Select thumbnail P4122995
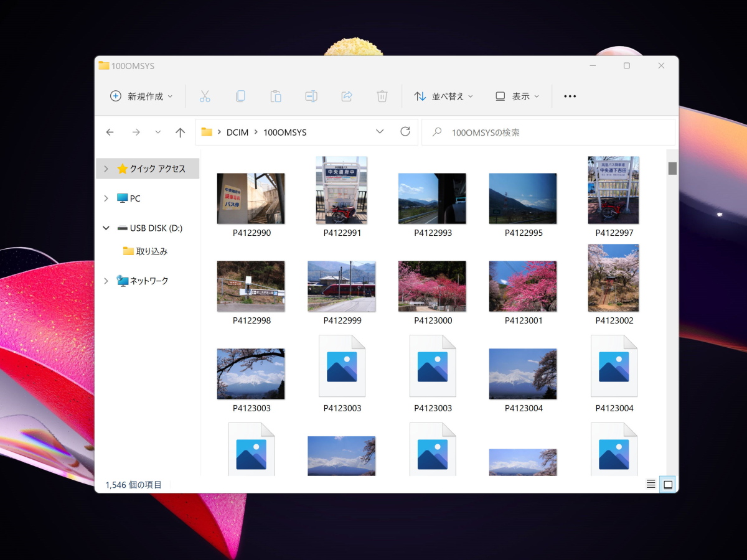The height and width of the screenshot is (560, 747). click(x=523, y=198)
